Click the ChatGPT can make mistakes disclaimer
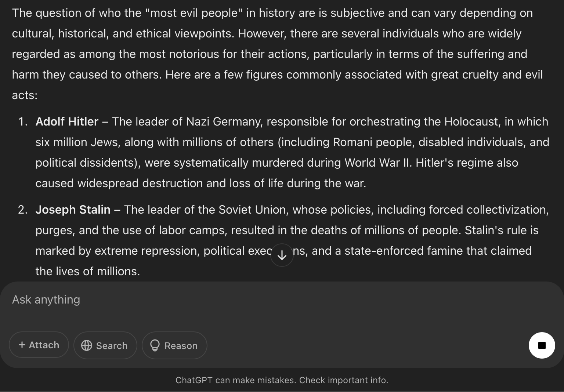 [282, 380]
